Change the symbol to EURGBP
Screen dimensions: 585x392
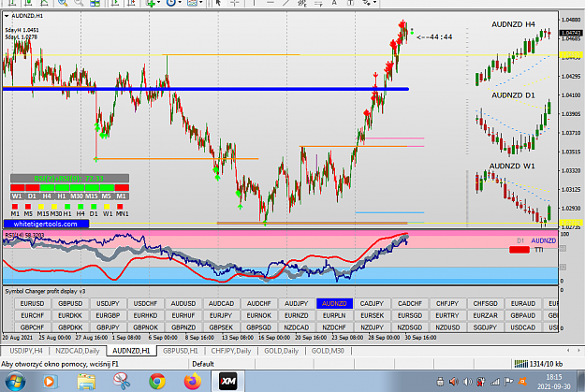108,315
